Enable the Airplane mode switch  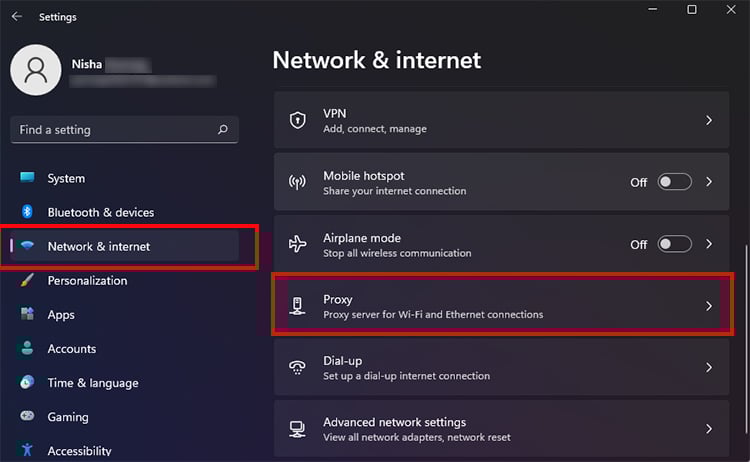[x=674, y=244]
